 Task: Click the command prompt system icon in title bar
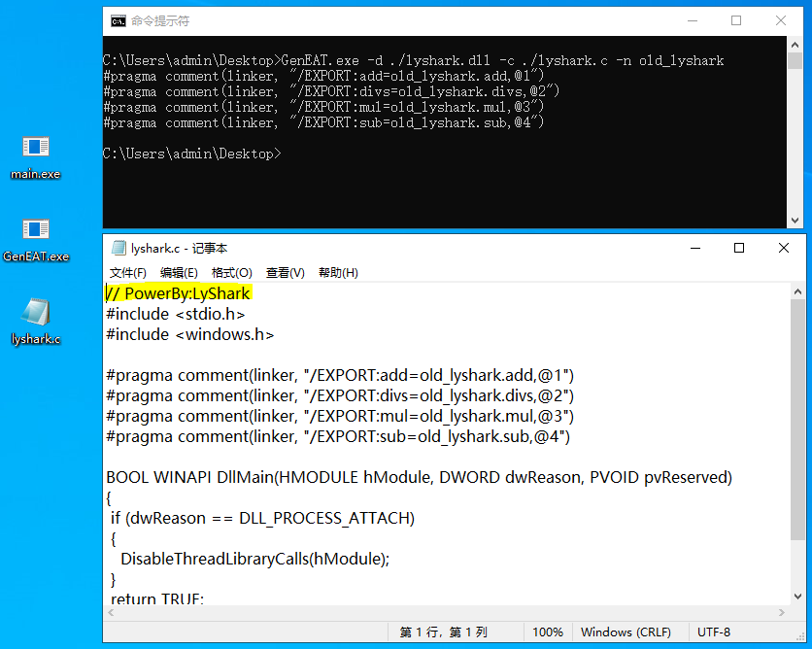[x=118, y=20]
